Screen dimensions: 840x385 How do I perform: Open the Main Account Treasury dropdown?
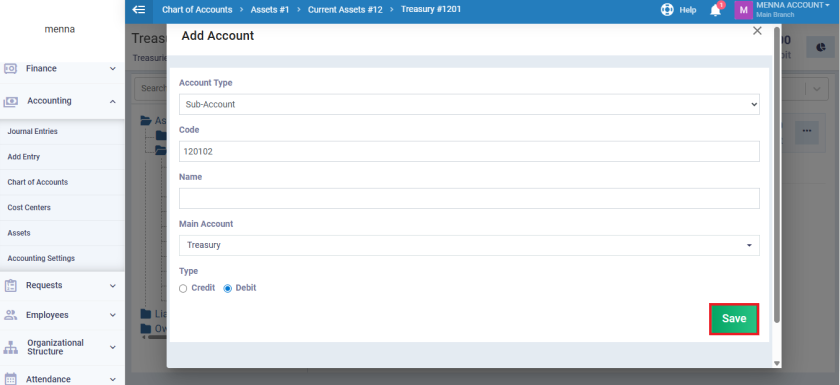[469, 245]
